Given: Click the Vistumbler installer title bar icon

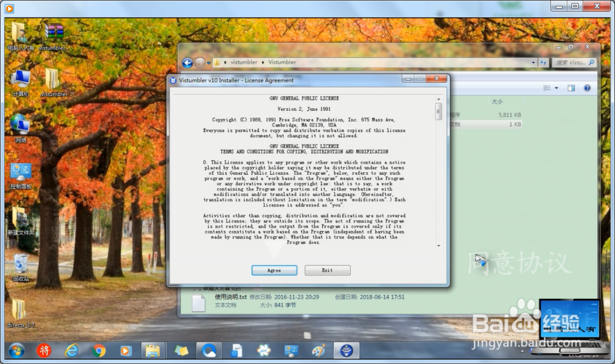Looking at the screenshot, I should pos(173,80).
